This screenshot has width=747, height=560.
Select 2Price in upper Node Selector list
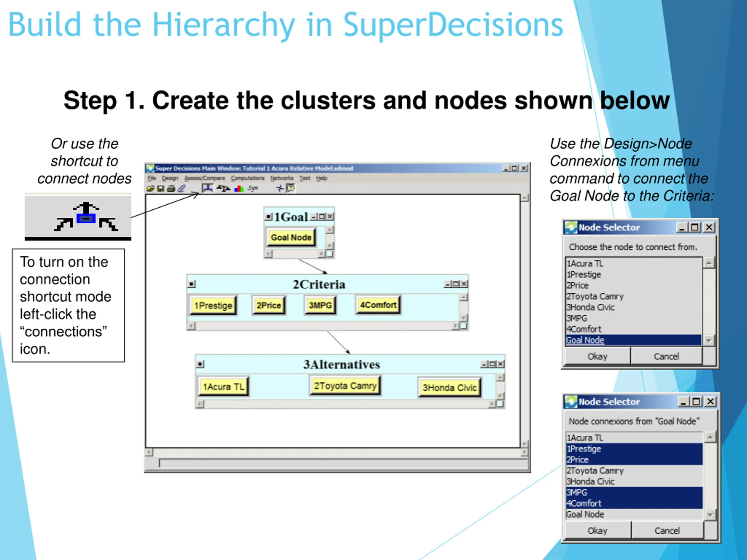[633, 286]
